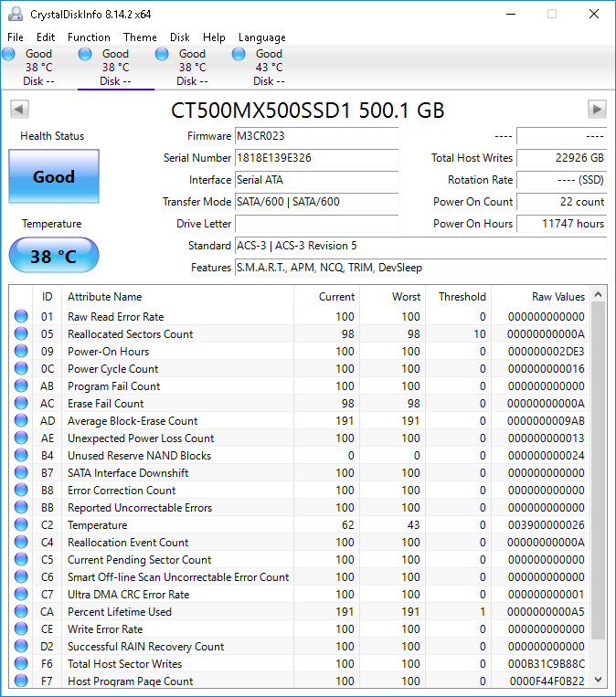The height and width of the screenshot is (697, 616).
Task: Click the empty Drive Letter field
Action: pos(316,224)
